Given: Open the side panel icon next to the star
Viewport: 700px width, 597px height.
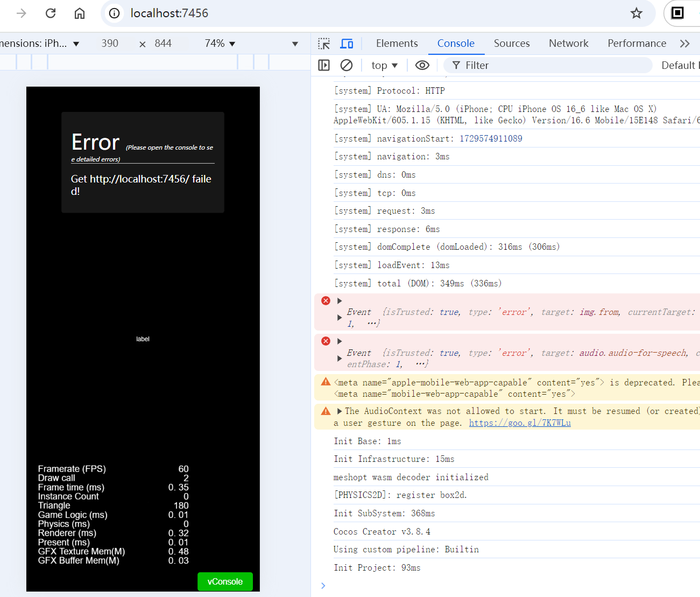Looking at the screenshot, I should click(x=678, y=13).
